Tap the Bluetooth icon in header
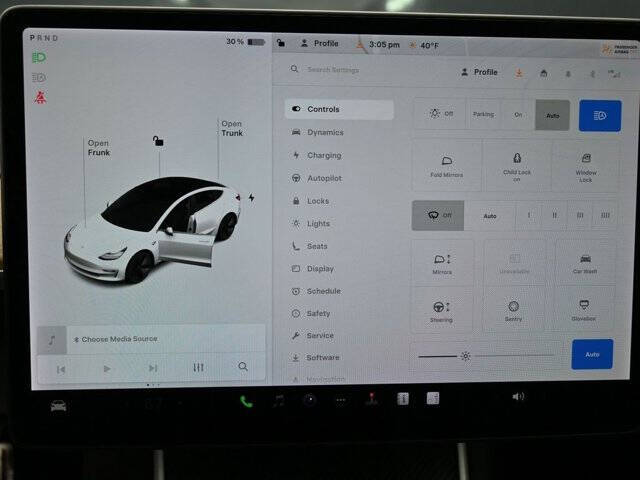The height and width of the screenshot is (480, 640). [592, 74]
